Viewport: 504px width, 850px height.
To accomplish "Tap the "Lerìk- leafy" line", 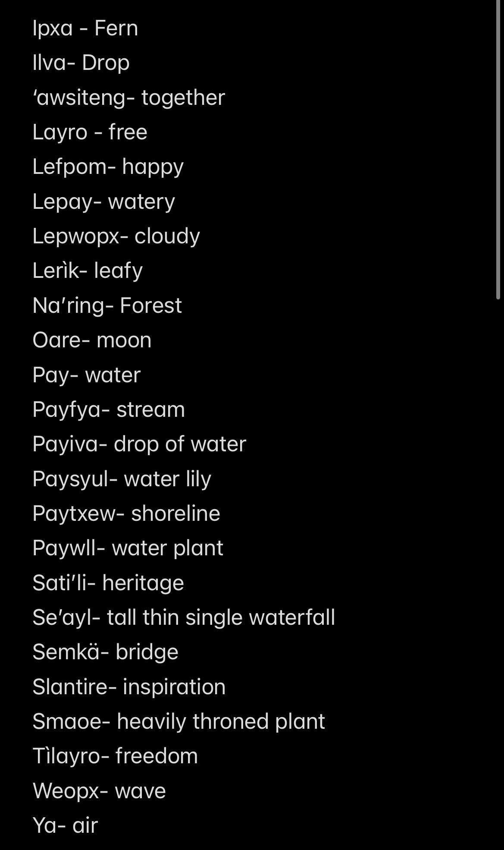I will [x=88, y=271].
